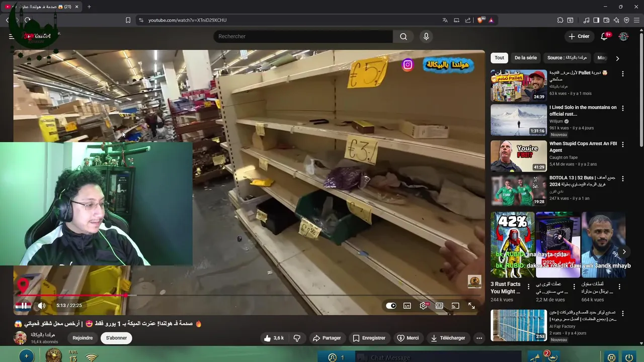Viewport: 644px width, 362px height.
Task: Click the YouTube address bar URL
Action: coord(187,20)
